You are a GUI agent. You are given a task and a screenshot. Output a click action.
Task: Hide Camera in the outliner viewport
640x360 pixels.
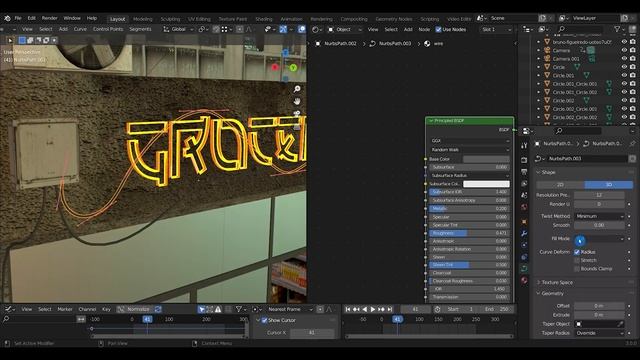tap(624, 50)
